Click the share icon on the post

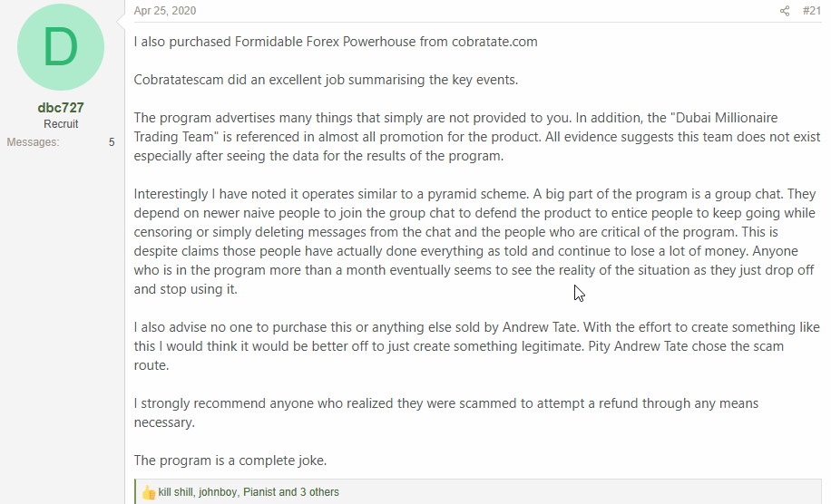coord(785,11)
